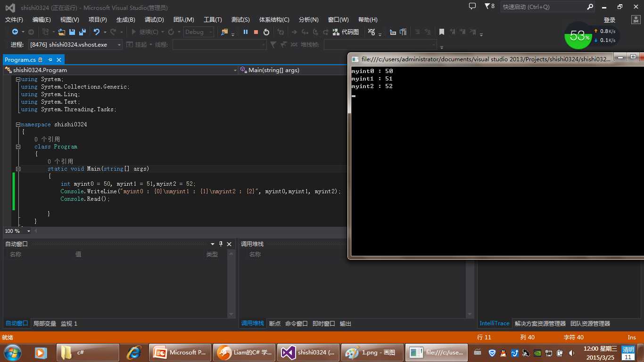644x362 pixels.
Task: Switch to the 局部变量 tab
Action: pyautogui.click(x=45, y=323)
